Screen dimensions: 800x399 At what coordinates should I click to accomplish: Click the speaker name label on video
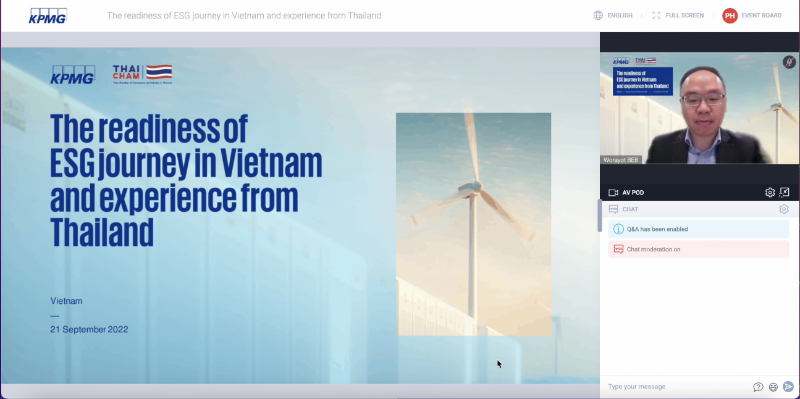point(621,160)
